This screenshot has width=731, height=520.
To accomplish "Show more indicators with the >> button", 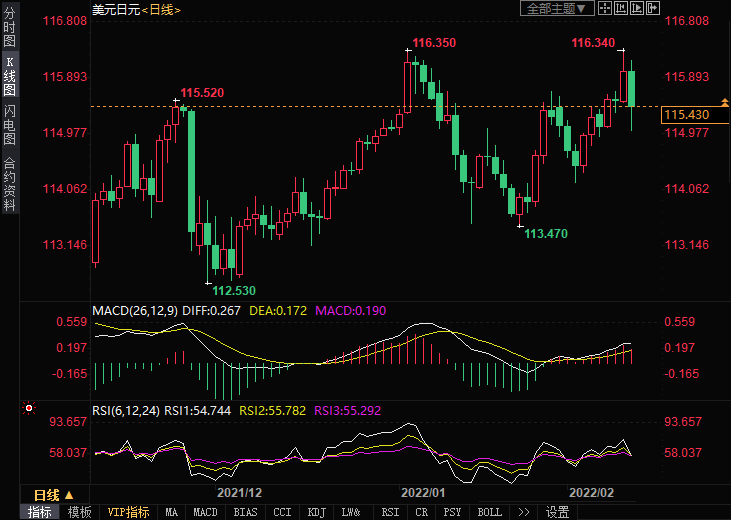I will pyautogui.click(x=523, y=512).
